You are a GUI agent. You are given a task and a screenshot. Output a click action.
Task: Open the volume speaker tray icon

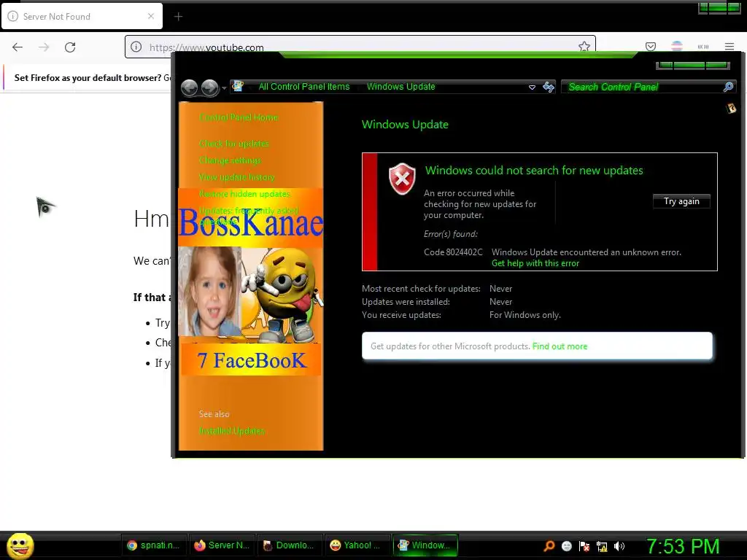pos(619,546)
